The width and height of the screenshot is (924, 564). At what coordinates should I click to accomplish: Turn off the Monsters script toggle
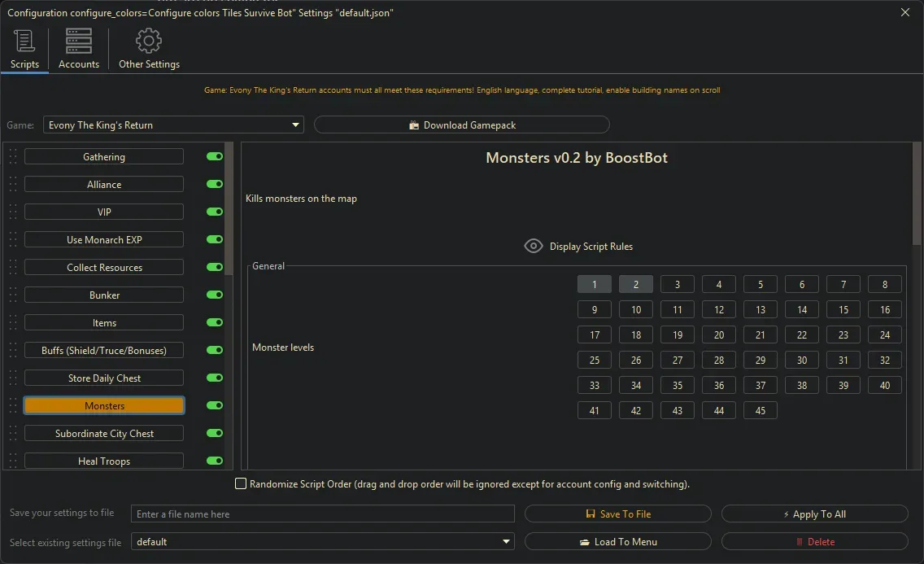pos(215,405)
